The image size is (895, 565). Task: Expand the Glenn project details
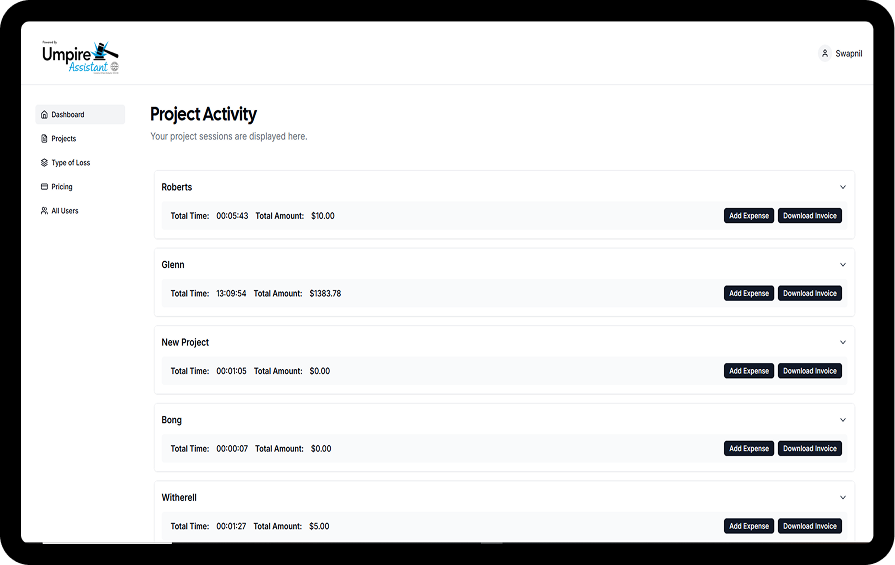click(843, 265)
